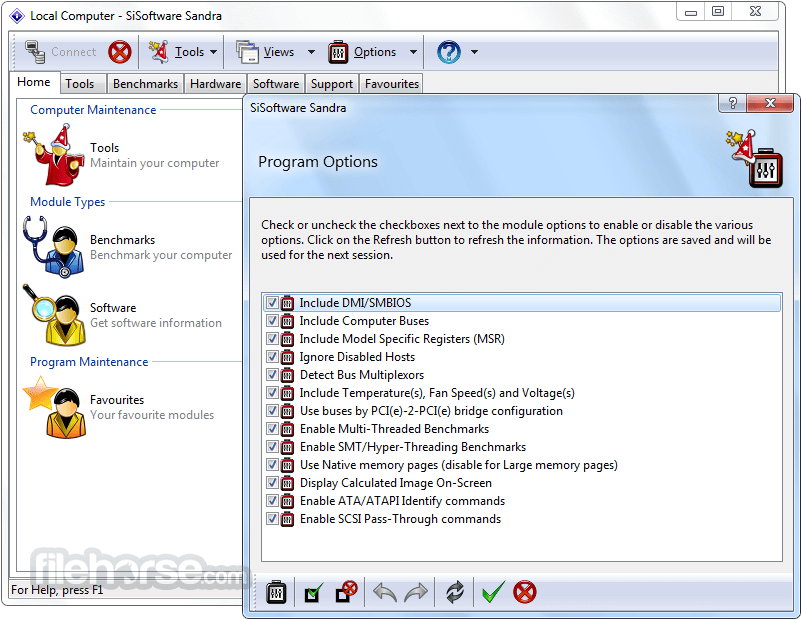Click the Connect toolbar icon
802x620 pixels.
click(x=35, y=52)
